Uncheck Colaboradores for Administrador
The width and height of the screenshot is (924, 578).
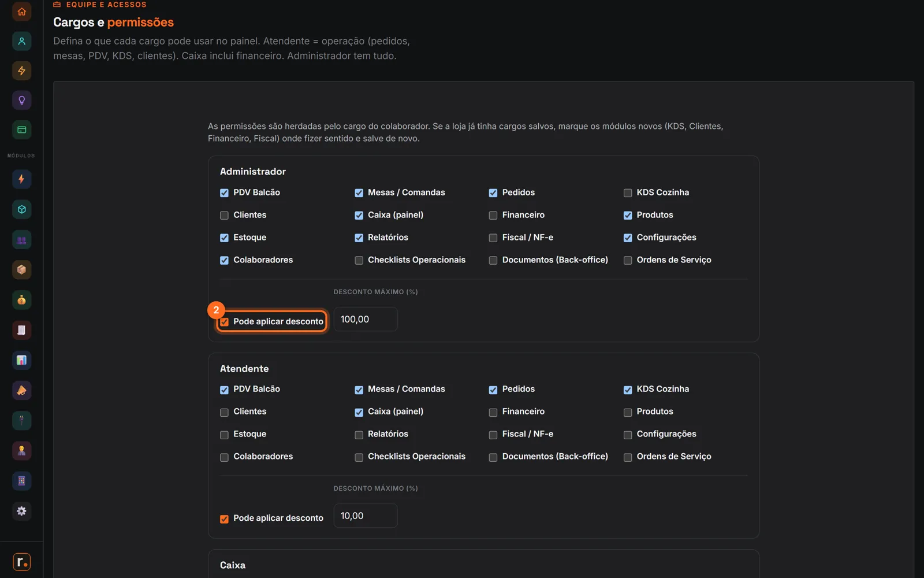pyautogui.click(x=224, y=261)
